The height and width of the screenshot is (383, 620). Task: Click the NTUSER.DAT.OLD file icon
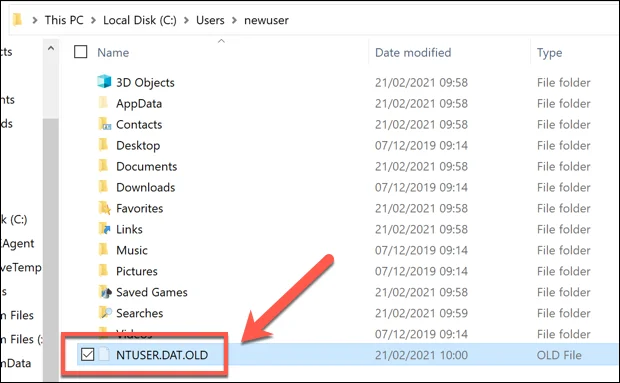[104, 354]
